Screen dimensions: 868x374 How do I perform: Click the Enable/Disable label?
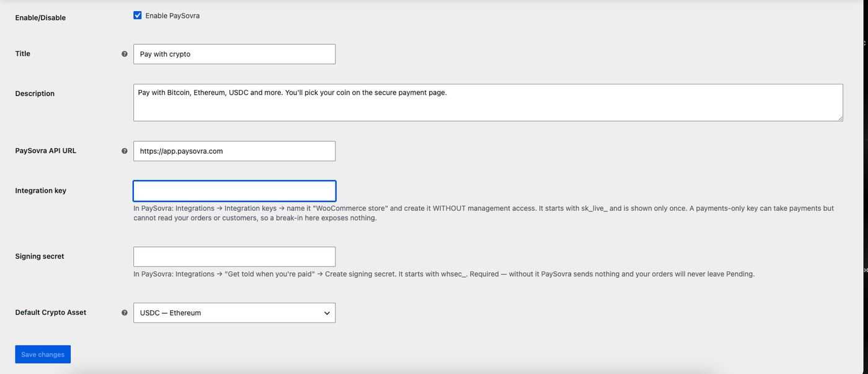(x=40, y=17)
